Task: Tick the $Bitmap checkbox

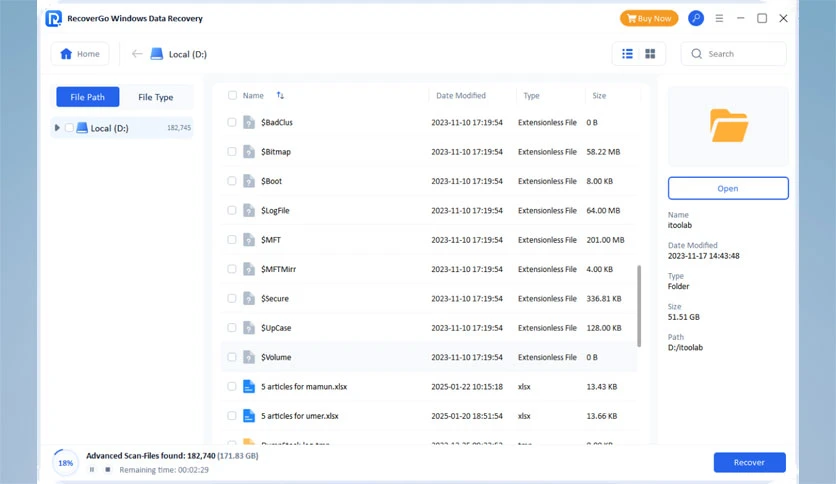Action: point(232,151)
